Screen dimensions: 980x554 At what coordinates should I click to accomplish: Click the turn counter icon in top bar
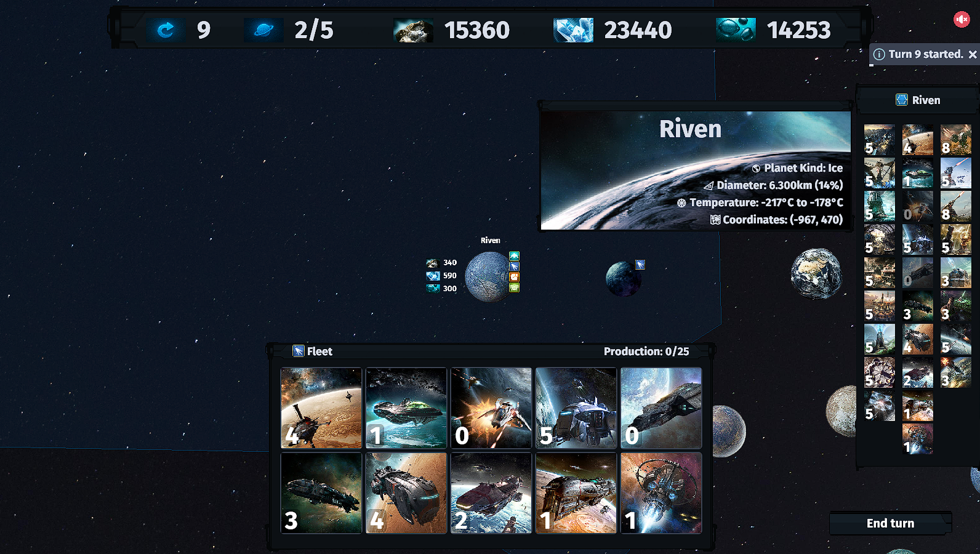click(166, 30)
